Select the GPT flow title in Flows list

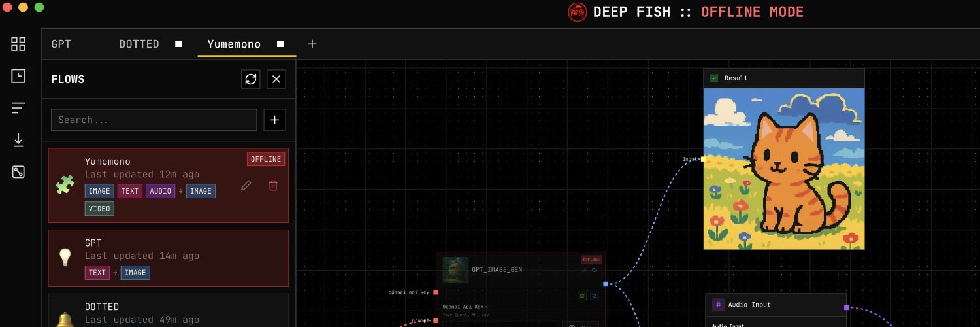point(93,243)
